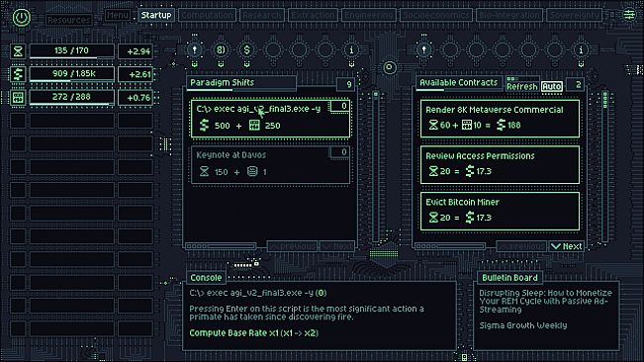
Task: Click the Available Contracts header
Action: coord(458,82)
